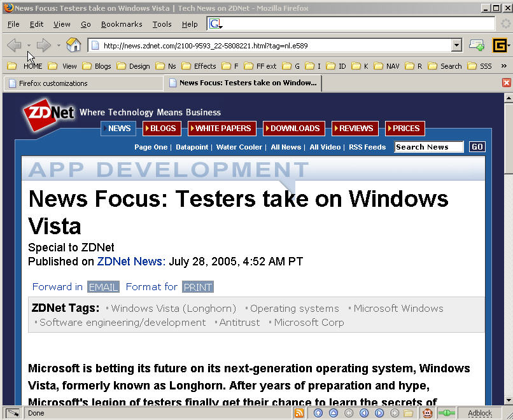This screenshot has width=513, height=420.
Task: Click the ZDNet News link in the byline
Action: point(131,262)
